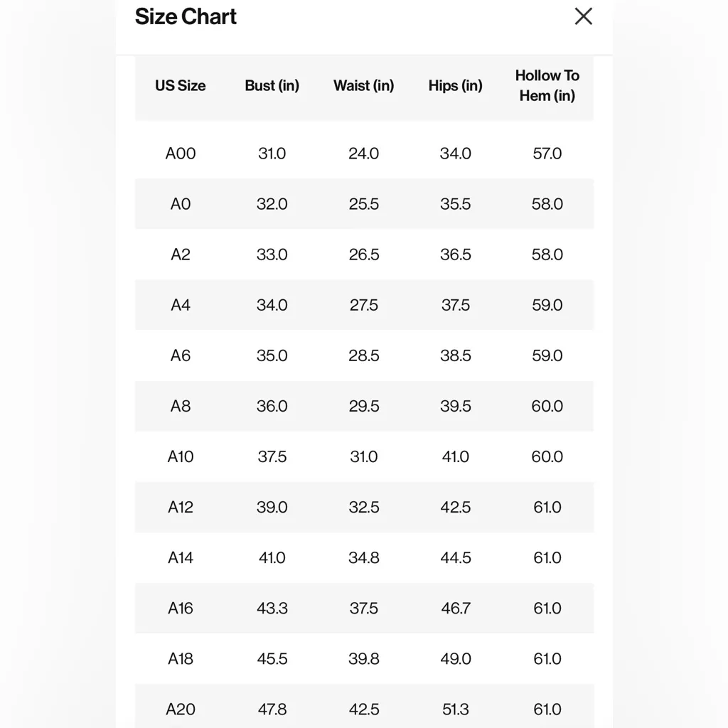The height and width of the screenshot is (728, 728).
Task: Select the A00 size row label
Action: 181,154
